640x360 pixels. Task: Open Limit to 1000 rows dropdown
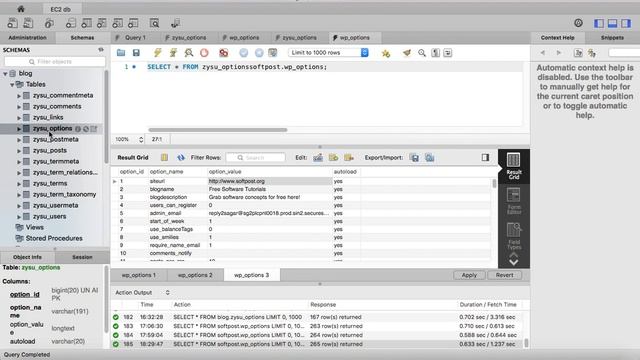[328, 53]
